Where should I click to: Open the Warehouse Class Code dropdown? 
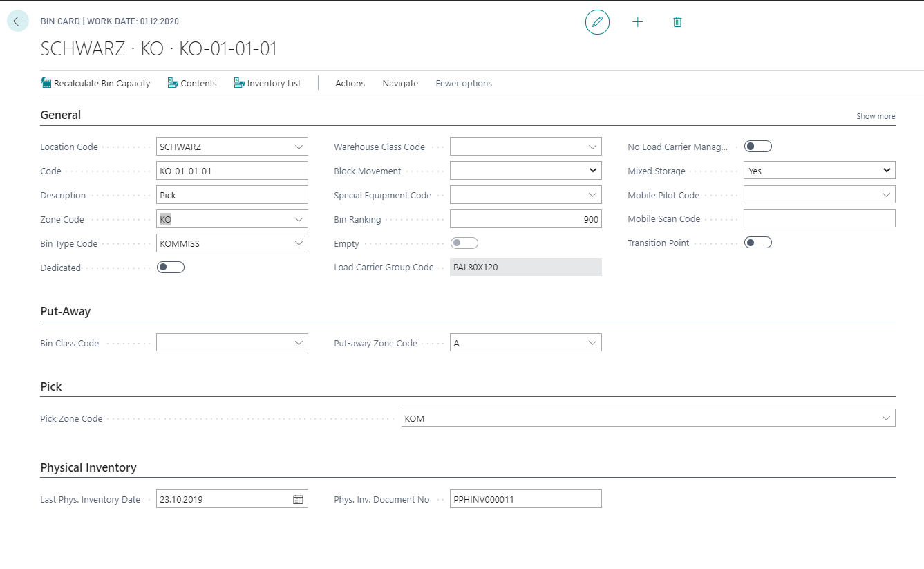592,147
